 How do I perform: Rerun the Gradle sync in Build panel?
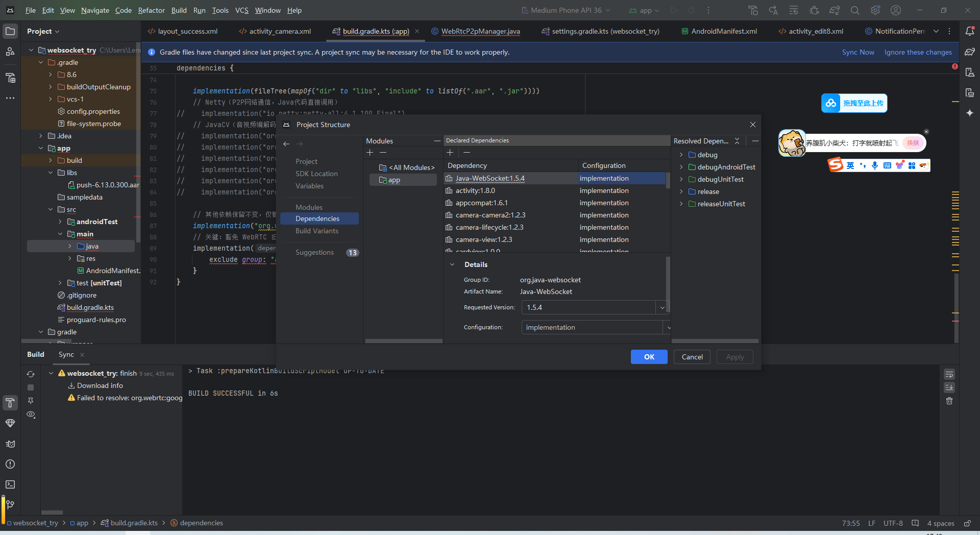click(x=31, y=374)
